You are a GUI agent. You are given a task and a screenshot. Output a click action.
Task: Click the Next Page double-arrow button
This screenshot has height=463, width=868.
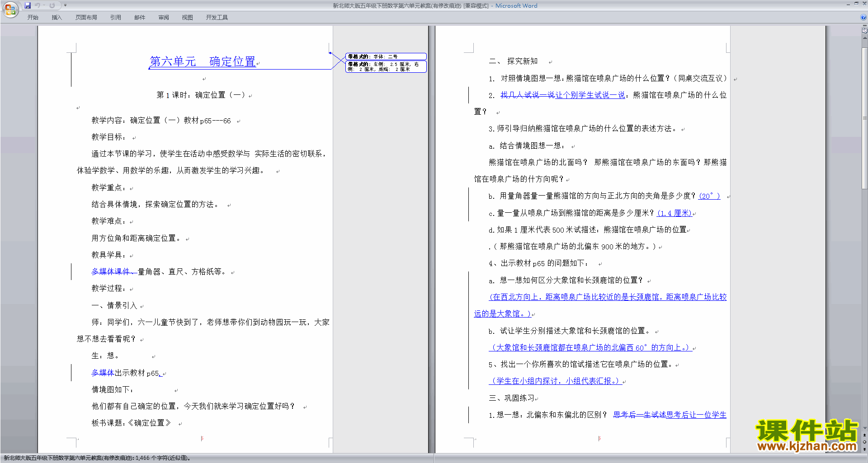point(864,449)
